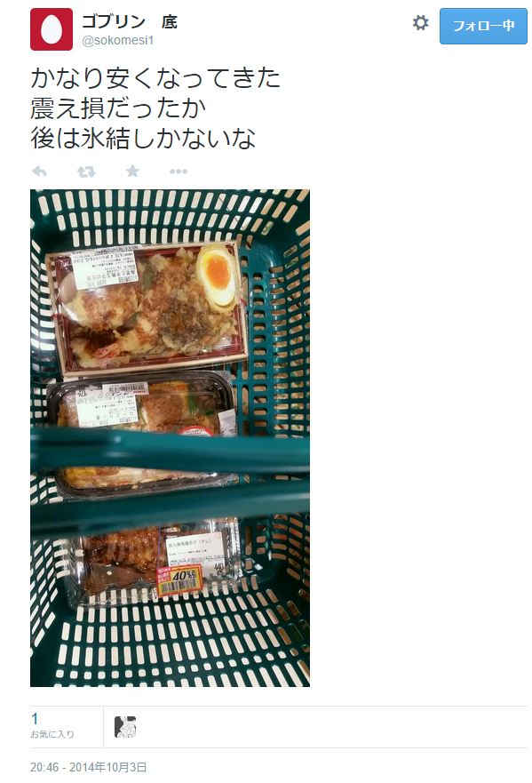The width and height of the screenshot is (532, 783).
Task: Open the ゴブリン 底 display name link
Action: [130, 21]
